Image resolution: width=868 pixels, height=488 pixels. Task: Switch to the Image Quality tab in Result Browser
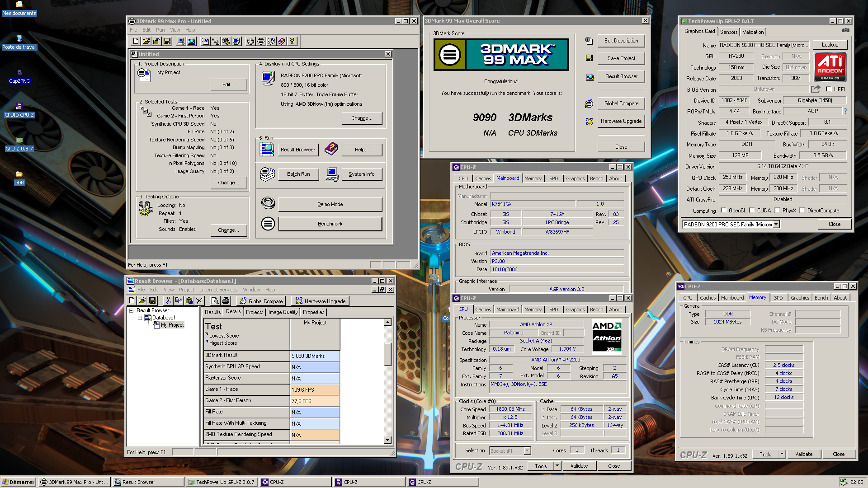[x=283, y=312]
